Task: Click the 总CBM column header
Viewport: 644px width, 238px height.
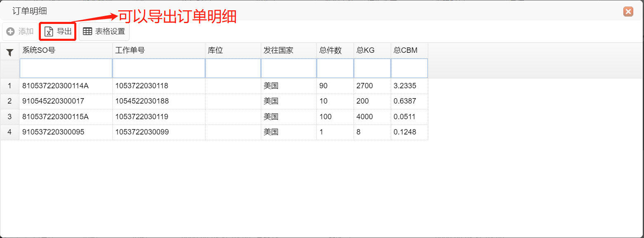Action: [x=409, y=51]
